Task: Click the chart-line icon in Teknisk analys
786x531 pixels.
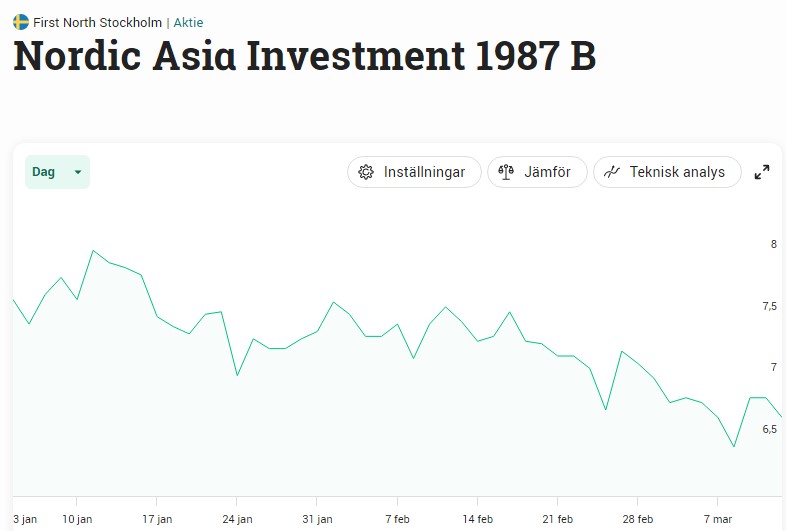Action: (612, 172)
